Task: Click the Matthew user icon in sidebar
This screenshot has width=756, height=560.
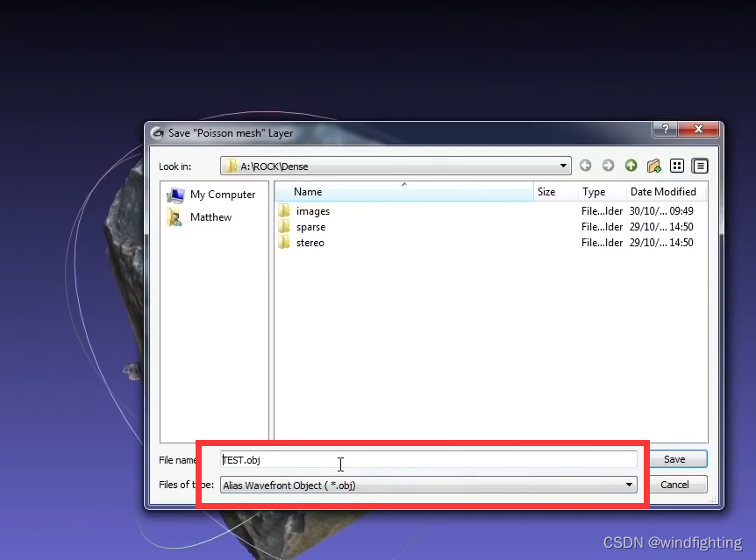Action: coord(175,217)
